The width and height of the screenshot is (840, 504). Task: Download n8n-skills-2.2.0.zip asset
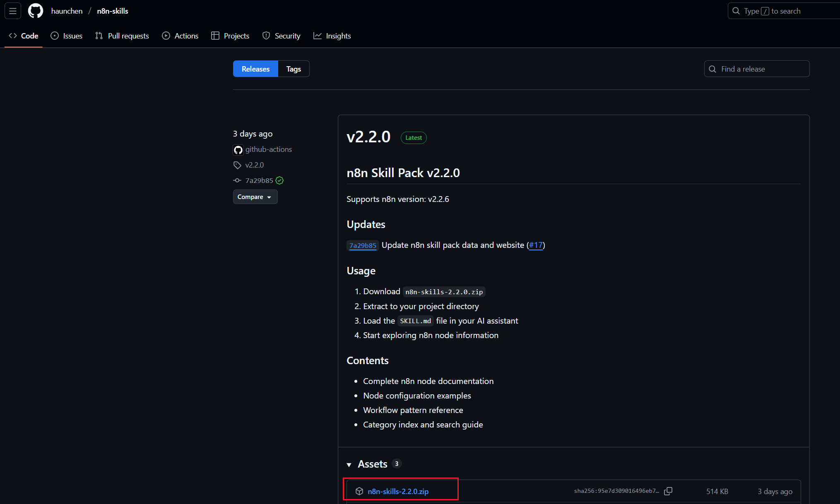[398, 491]
